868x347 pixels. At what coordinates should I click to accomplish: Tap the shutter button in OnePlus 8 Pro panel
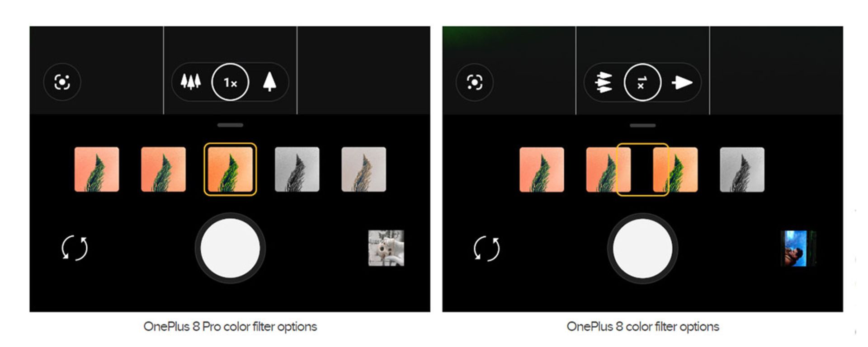click(230, 248)
